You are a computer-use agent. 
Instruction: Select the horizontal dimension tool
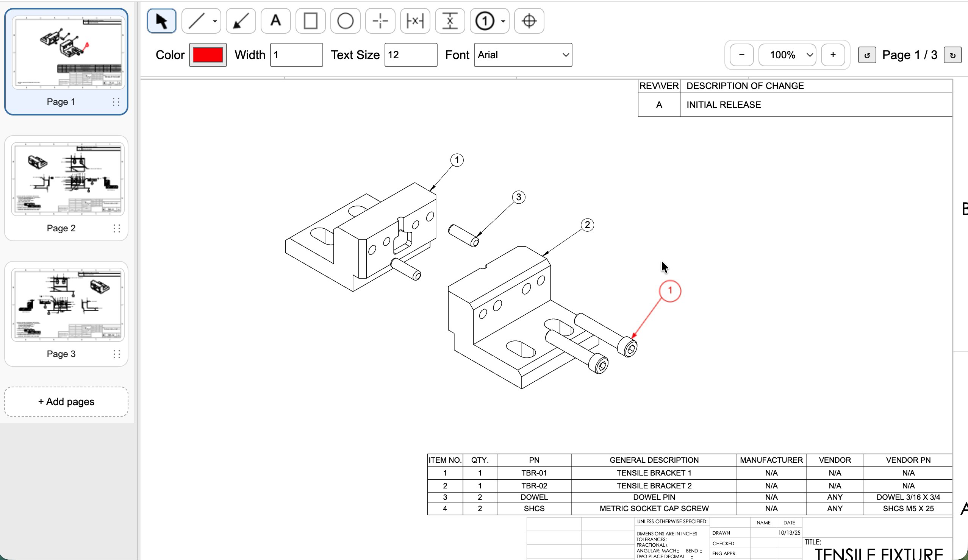pyautogui.click(x=415, y=21)
